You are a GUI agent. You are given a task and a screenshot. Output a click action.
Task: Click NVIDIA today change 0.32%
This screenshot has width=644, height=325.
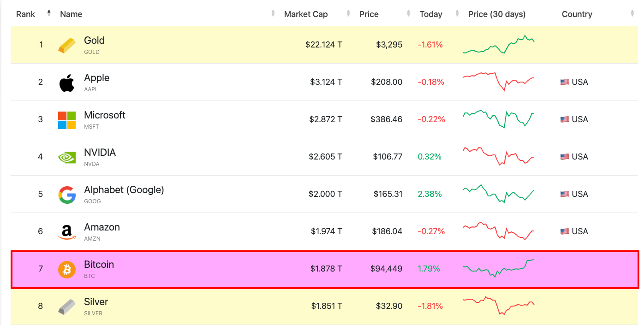coord(429,157)
